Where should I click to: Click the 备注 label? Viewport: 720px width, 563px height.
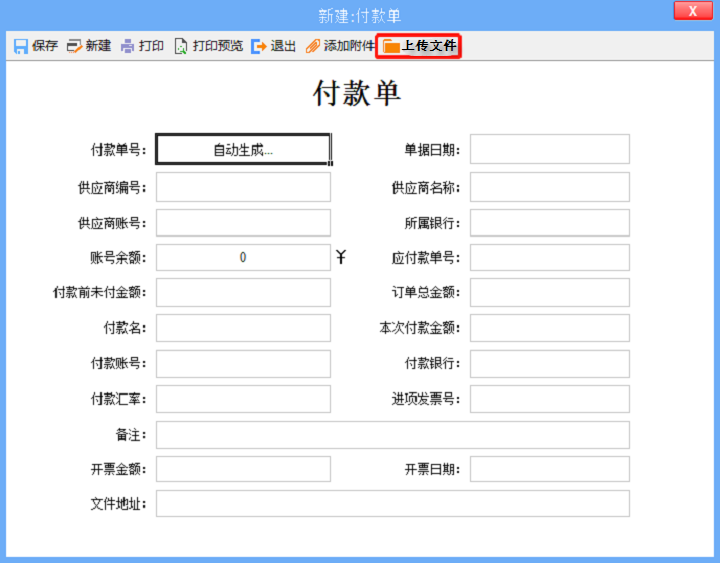(131, 435)
